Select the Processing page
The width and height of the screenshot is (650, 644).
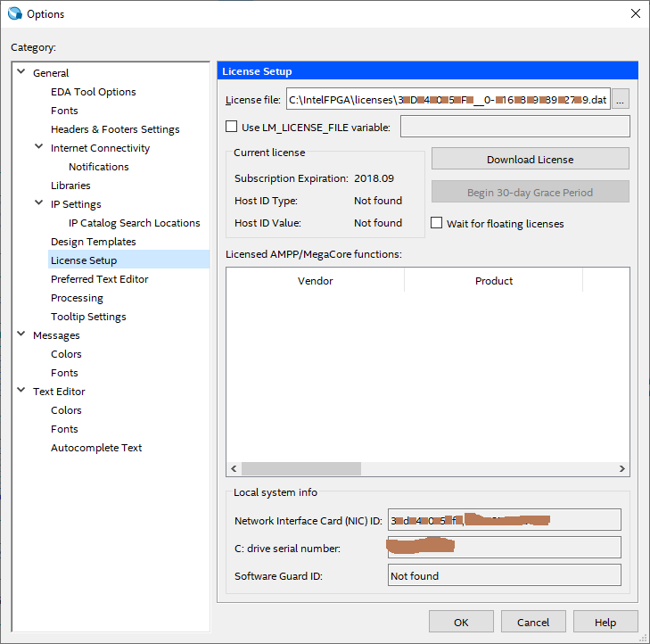click(x=77, y=298)
